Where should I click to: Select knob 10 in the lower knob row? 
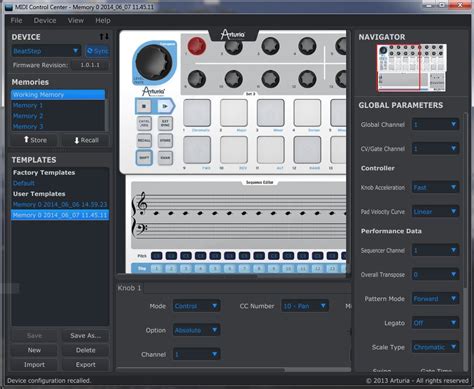[x=234, y=79]
